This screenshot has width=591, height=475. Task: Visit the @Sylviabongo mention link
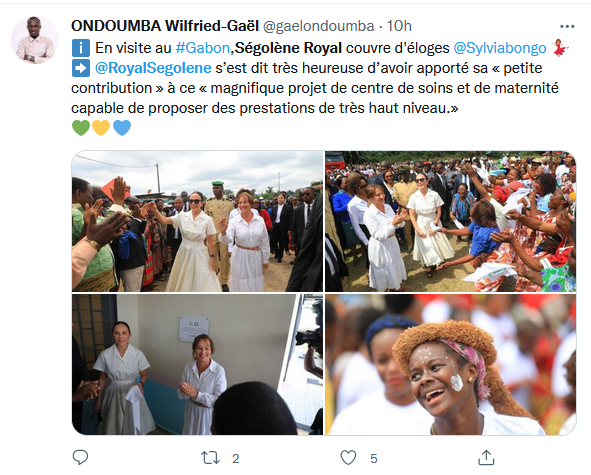[500, 48]
